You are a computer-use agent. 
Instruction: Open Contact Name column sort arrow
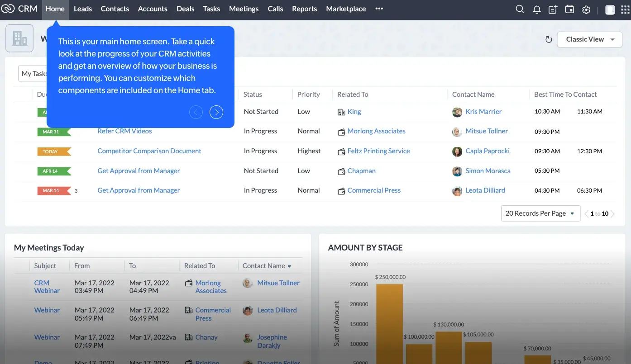click(290, 266)
